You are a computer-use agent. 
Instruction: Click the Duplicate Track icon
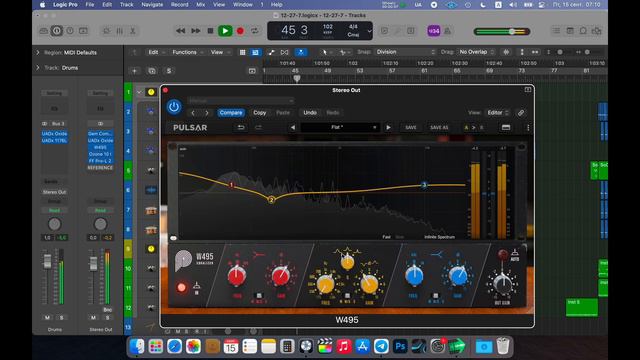(152, 71)
